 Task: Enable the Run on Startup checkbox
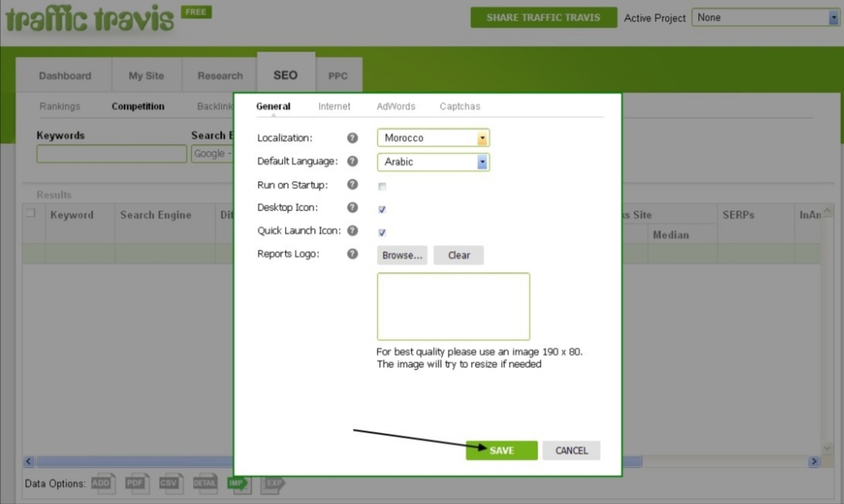click(x=382, y=187)
